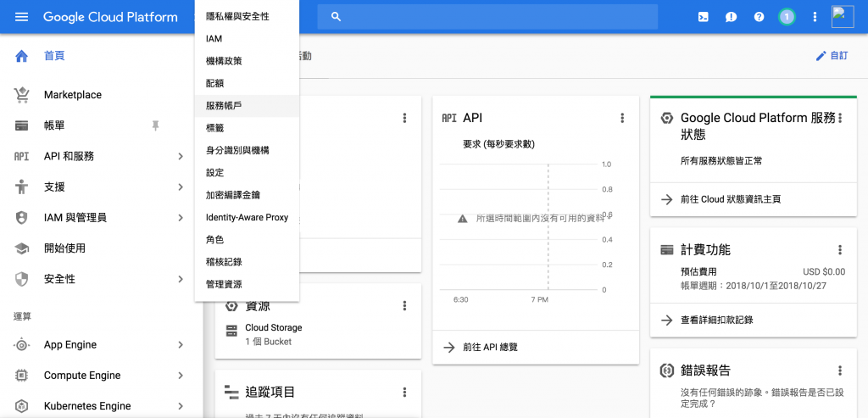Click the Compute Engine chip icon
This screenshot has width=868, height=418.
(21, 376)
